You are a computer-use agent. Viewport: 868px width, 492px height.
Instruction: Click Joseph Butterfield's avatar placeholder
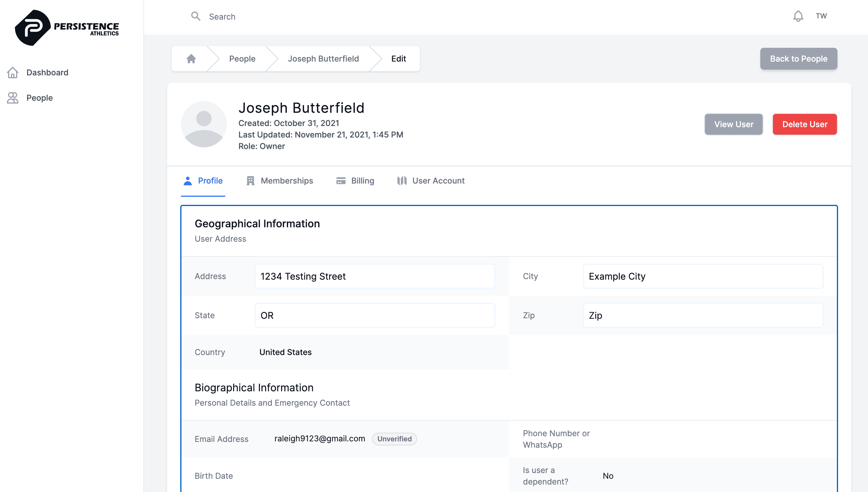(203, 124)
